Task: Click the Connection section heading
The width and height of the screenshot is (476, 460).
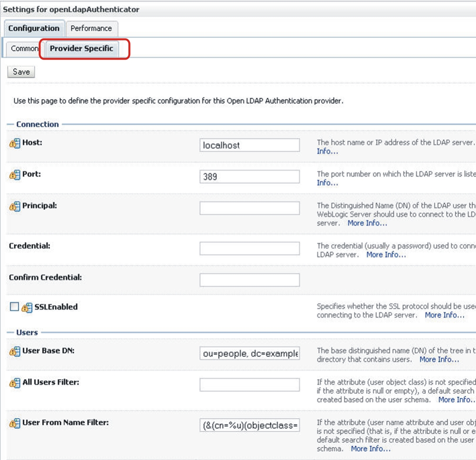Action: (x=37, y=124)
